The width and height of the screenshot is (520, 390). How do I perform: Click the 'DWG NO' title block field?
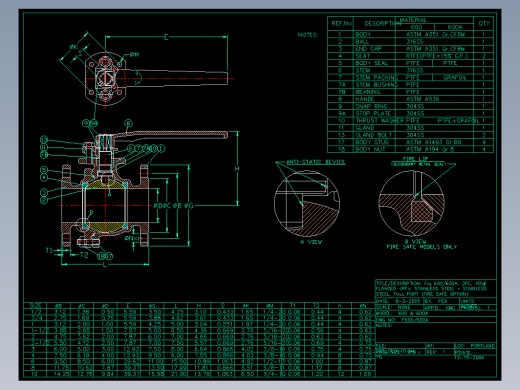(402, 320)
